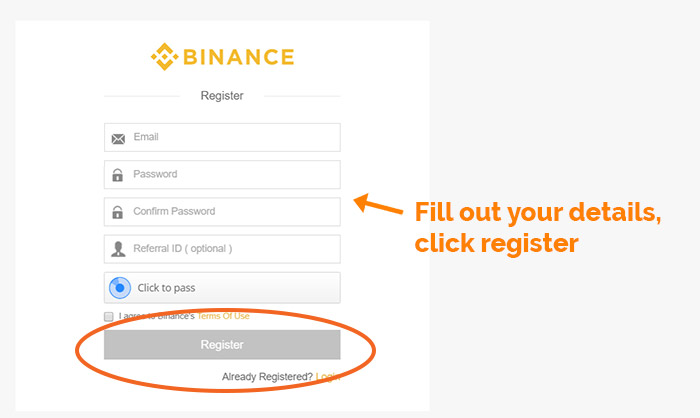This screenshot has width=700, height=418.
Task: Follow the Login link for registered users
Action: [328, 377]
